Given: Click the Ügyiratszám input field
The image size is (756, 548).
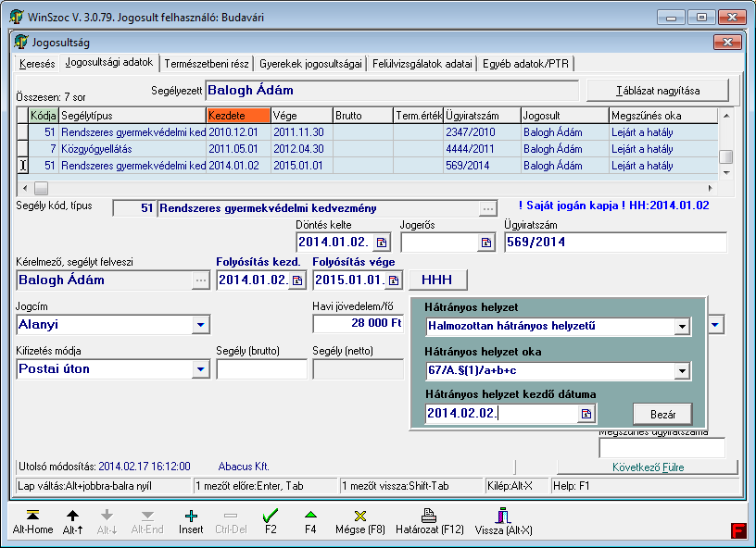Looking at the screenshot, I should coord(616,243).
